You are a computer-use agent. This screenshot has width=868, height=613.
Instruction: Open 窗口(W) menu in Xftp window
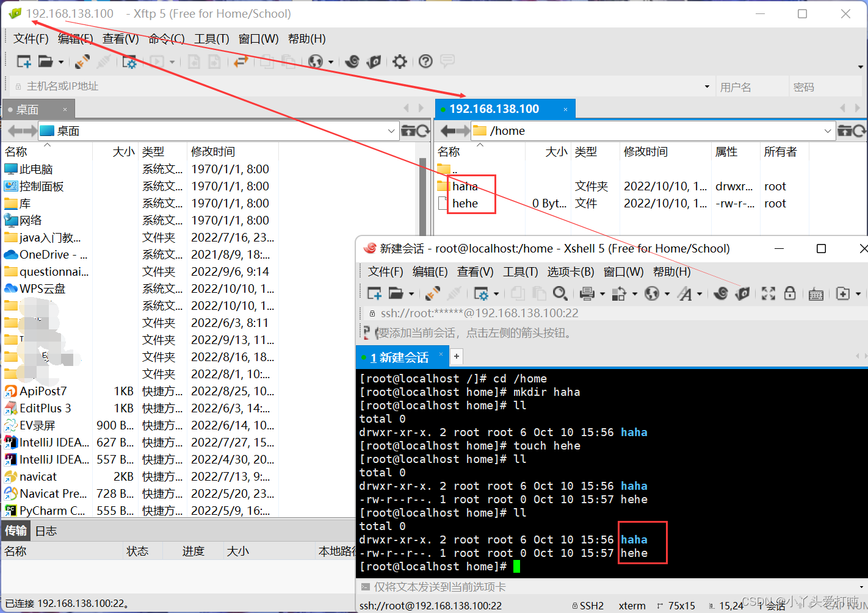pos(259,39)
